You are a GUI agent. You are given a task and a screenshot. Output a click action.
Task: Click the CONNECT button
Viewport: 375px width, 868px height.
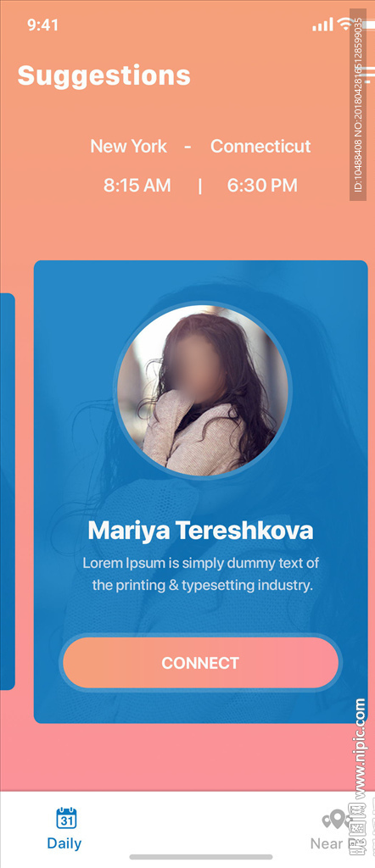[200, 663]
